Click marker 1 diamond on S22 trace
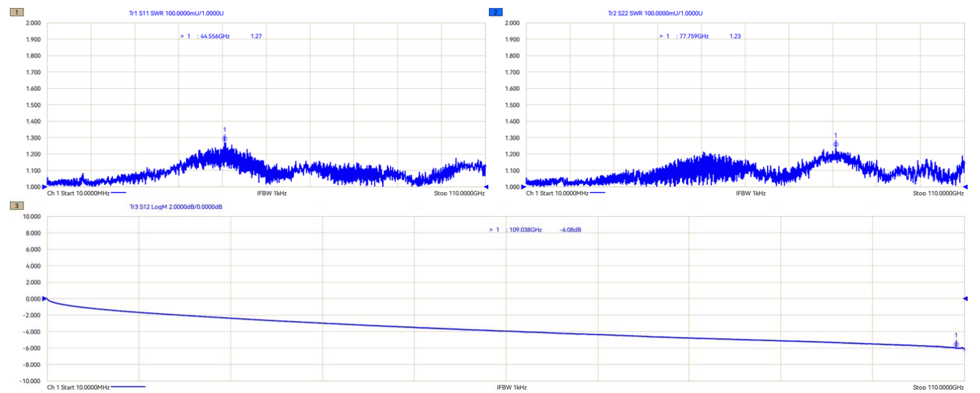Viewport: 980px width, 393px height. pos(835,144)
